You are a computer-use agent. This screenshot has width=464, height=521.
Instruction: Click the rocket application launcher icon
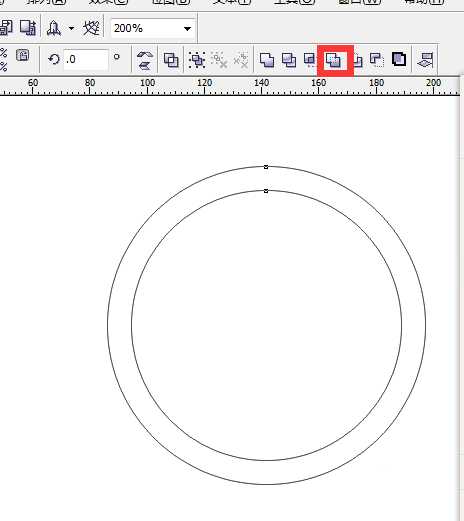coord(54,28)
